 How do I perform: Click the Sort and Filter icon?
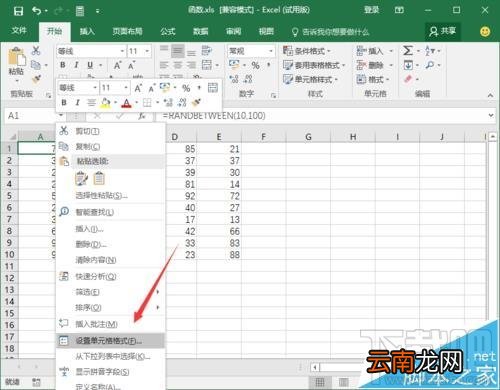pyautogui.click(x=430, y=51)
